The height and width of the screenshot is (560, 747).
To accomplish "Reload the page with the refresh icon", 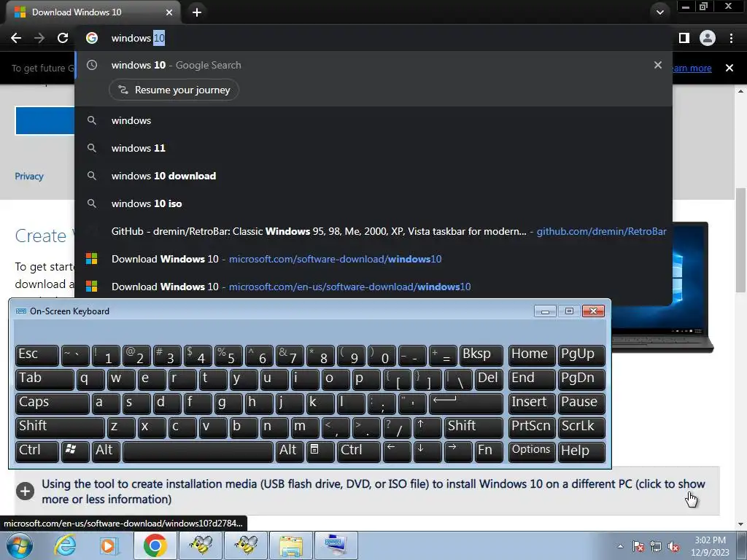I will point(63,38).
